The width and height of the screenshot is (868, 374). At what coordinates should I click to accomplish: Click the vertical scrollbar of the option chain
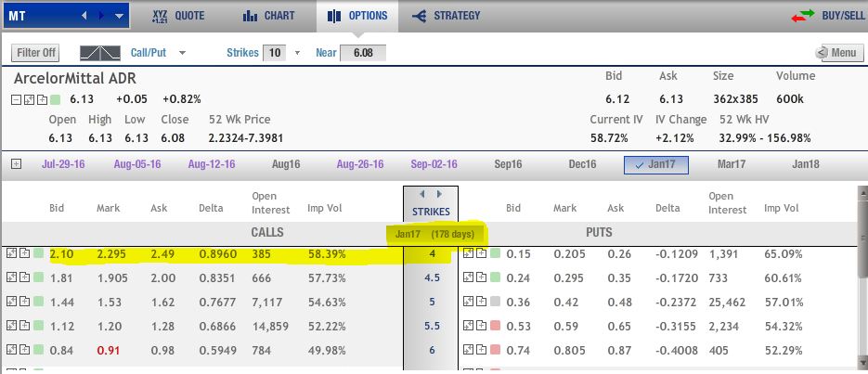click(x=862, y=277)
